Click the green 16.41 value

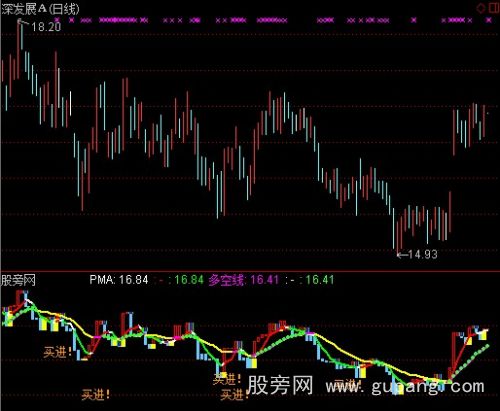320,280
